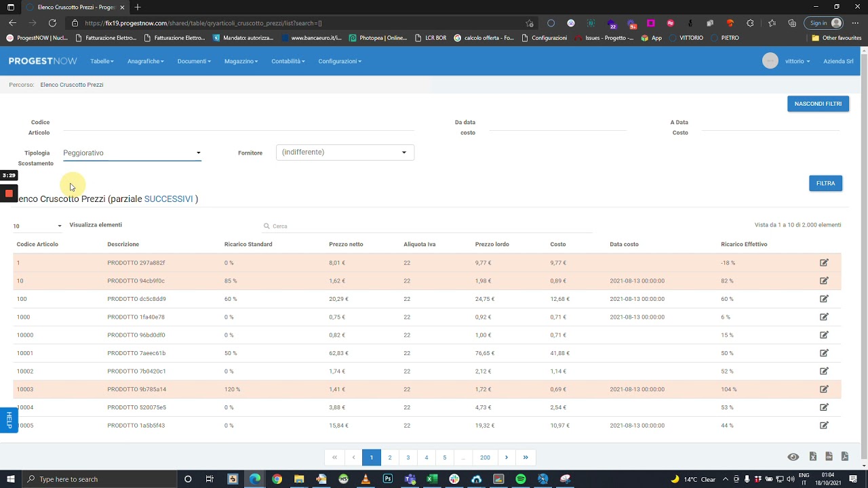Viewport: 868px width, 488px height.
Task: Open new browser tab plus button
Action: click(x=138, y=7)
